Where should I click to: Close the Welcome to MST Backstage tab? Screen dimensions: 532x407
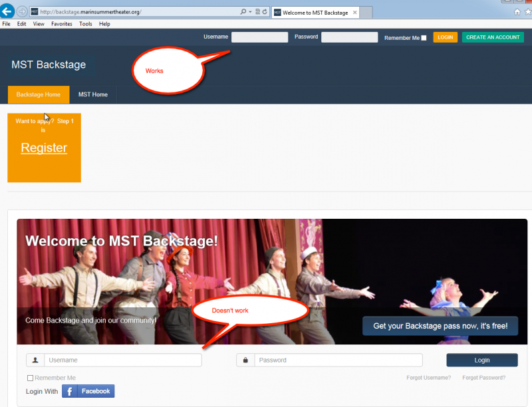[354, 13]
